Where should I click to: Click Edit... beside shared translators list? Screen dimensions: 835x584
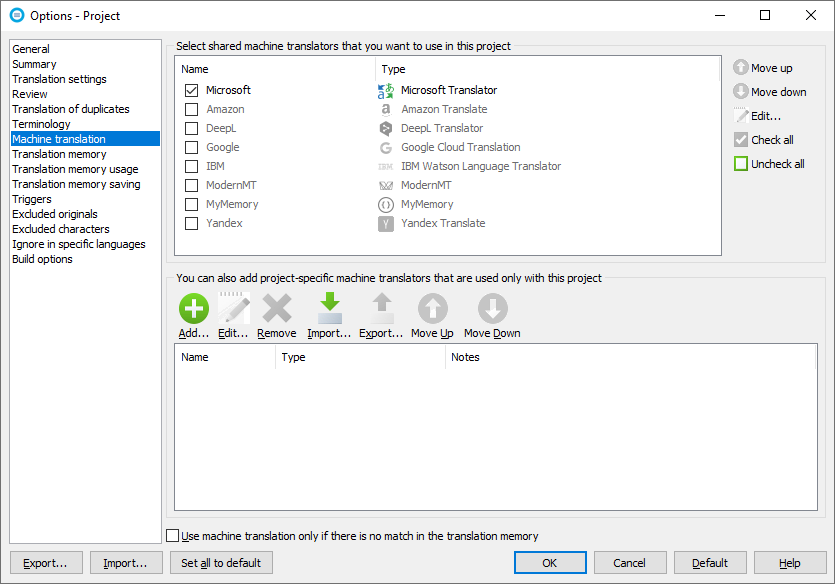pyautogui.click(x=757, y=116)
